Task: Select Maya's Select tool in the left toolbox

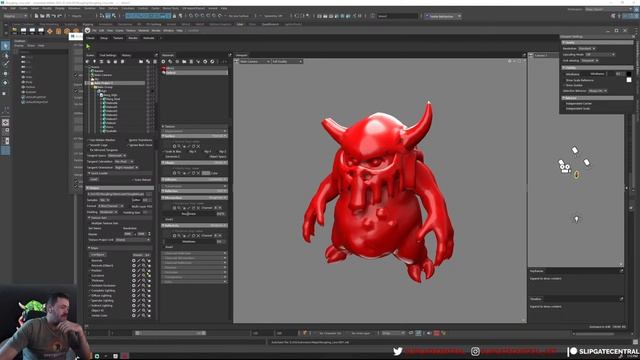Action: point(5,46)
